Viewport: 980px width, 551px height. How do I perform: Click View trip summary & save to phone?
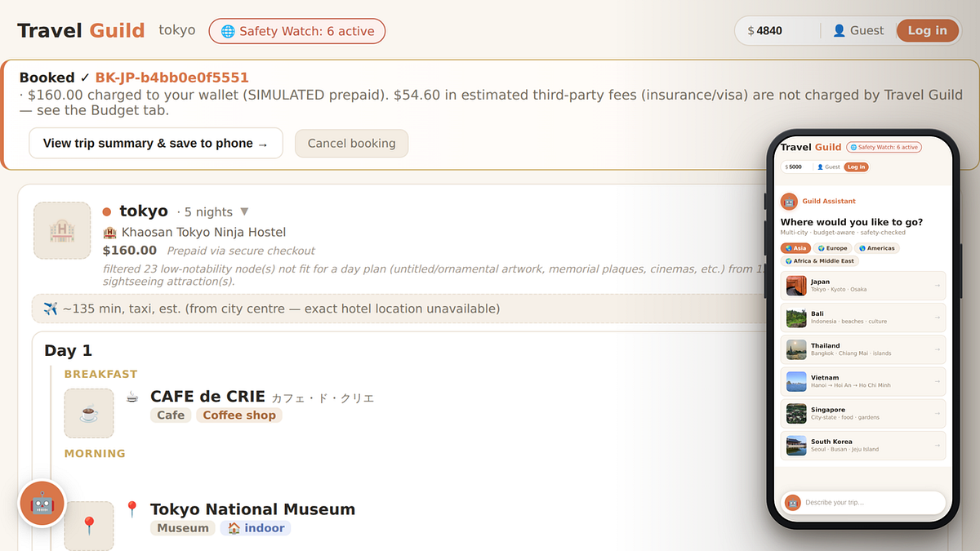[x=156, y=143]
